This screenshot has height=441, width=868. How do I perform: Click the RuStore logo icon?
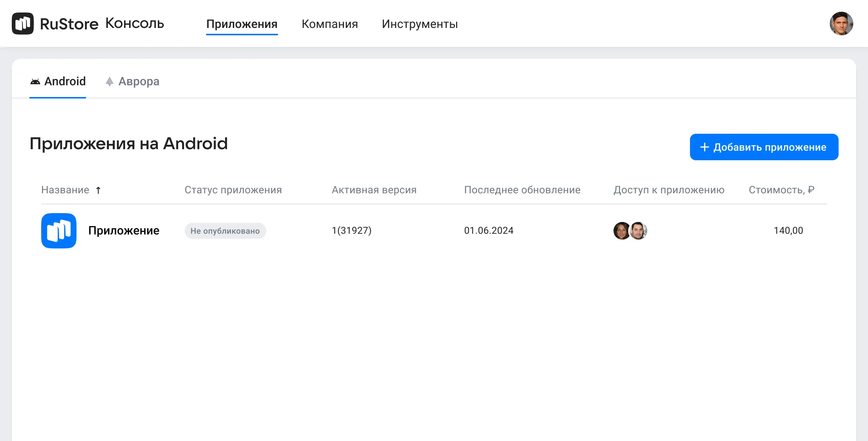(23, 24)
